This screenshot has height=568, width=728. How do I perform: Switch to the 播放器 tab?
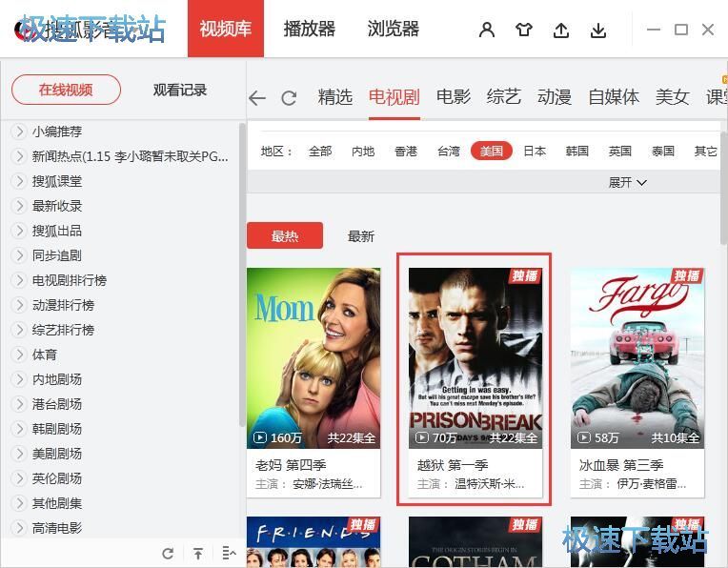[x=310, y=29]
